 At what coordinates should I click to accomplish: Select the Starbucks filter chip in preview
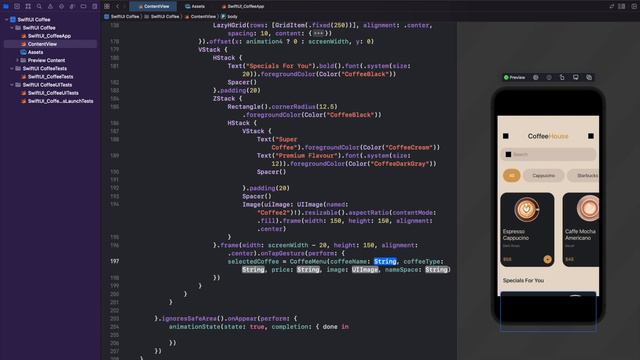(584, 176)
